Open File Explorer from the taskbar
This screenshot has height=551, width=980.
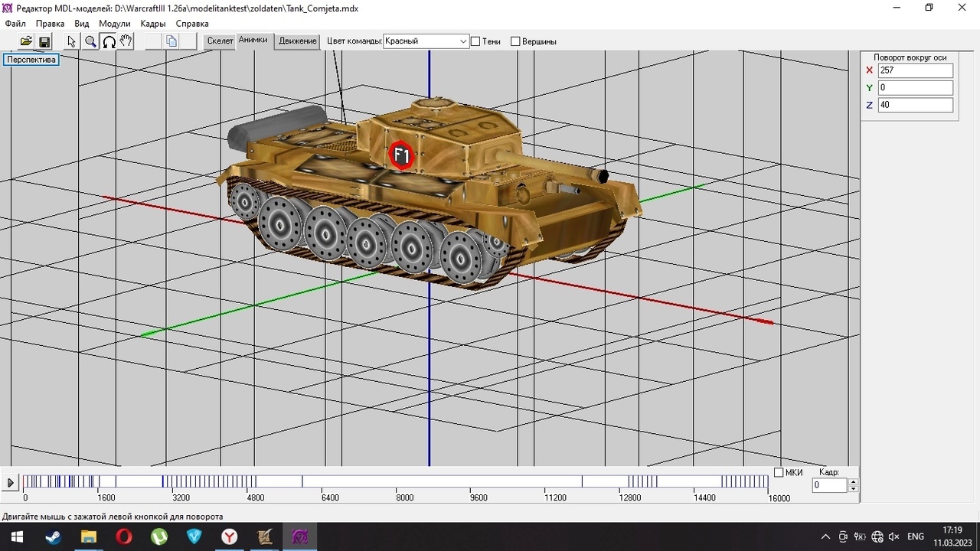[88, 536]
